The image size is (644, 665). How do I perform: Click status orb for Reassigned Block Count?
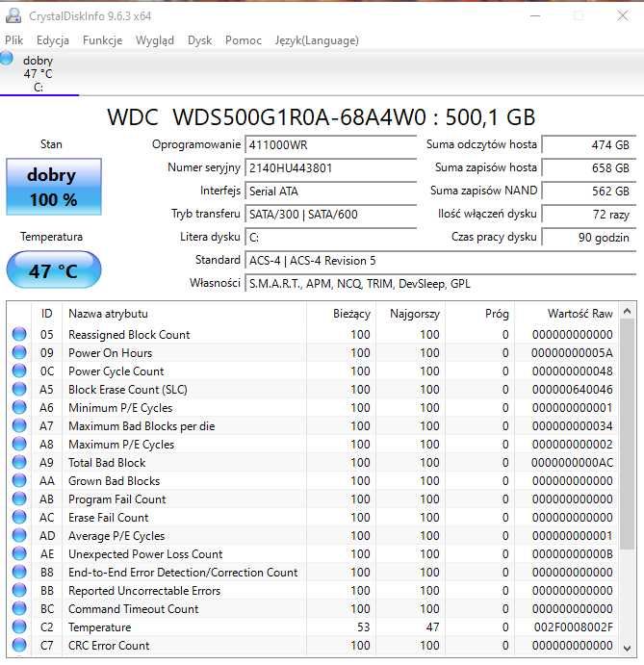pos(19,334)
